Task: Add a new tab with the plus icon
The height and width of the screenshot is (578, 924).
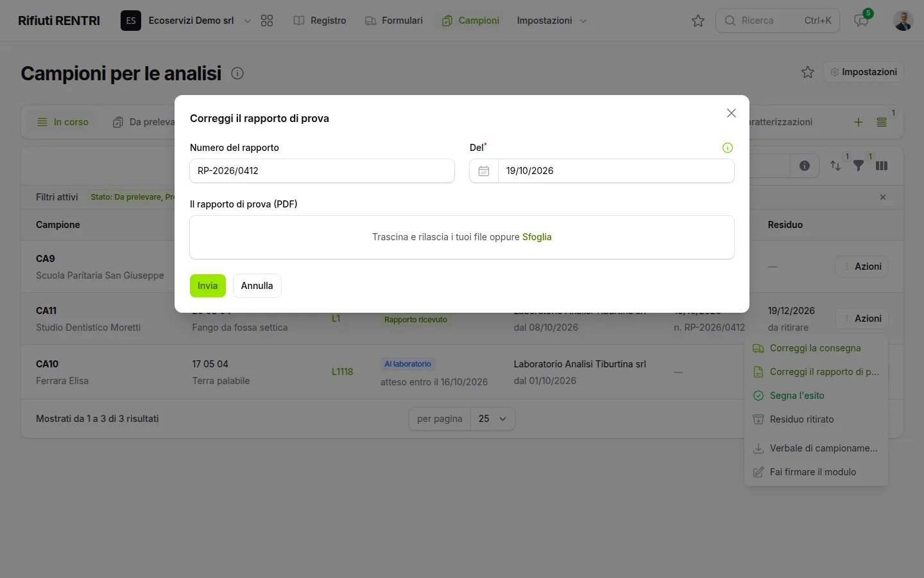Action: [859, 122]
